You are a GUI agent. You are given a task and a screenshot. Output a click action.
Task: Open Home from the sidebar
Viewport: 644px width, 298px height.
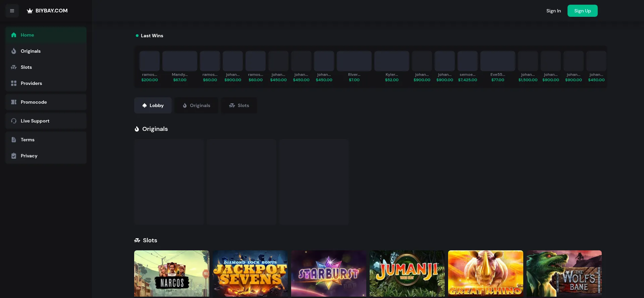[46, 35]
